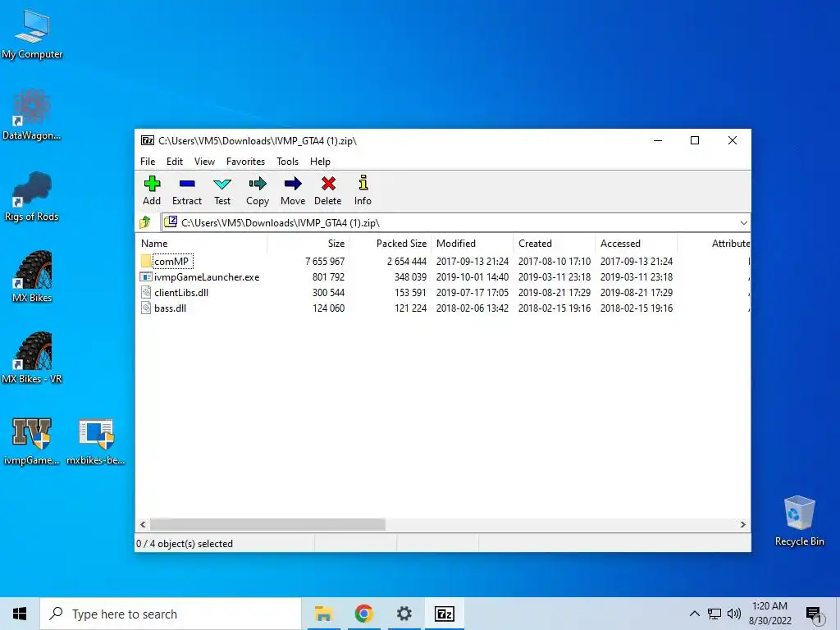Expand the address path dropdown arrow
The image size is (840, 630).
click(743, 223)
